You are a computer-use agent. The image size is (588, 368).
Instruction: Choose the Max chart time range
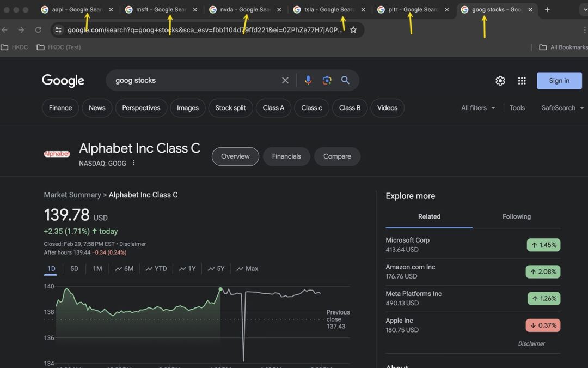click(x=247, y=269)
